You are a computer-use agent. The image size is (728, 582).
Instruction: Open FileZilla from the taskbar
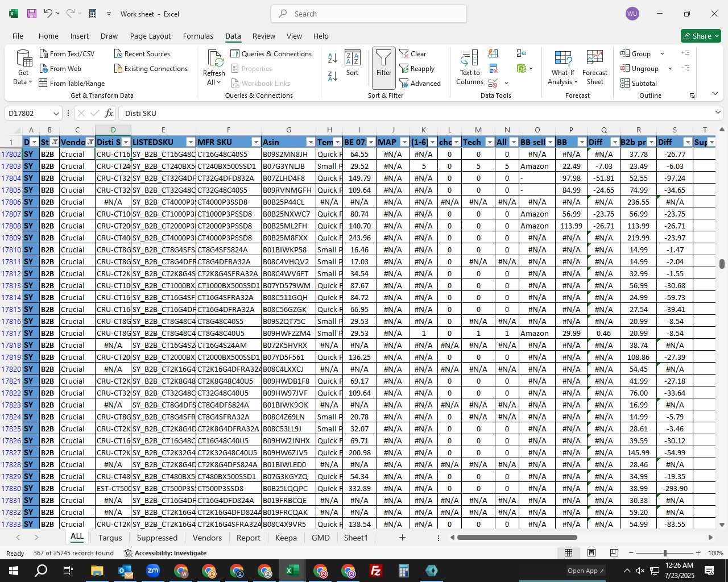pyautogui.click(x=376, y=571)
